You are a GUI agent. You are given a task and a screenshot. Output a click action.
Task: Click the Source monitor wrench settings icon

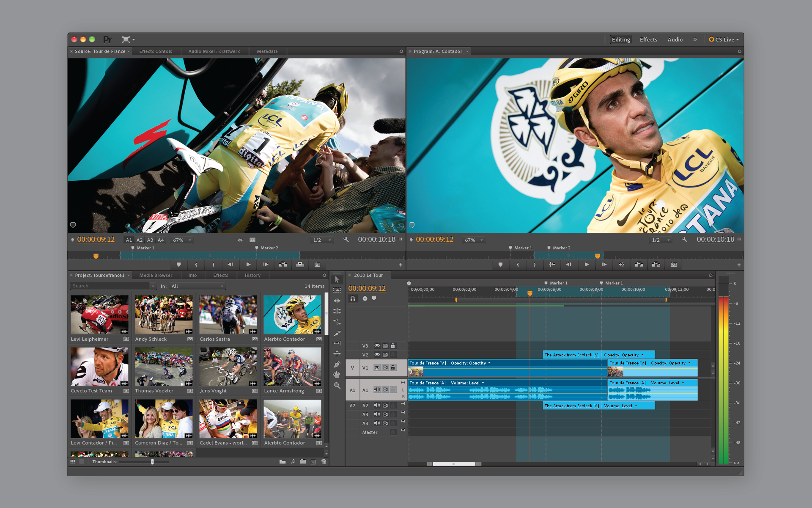346,240
